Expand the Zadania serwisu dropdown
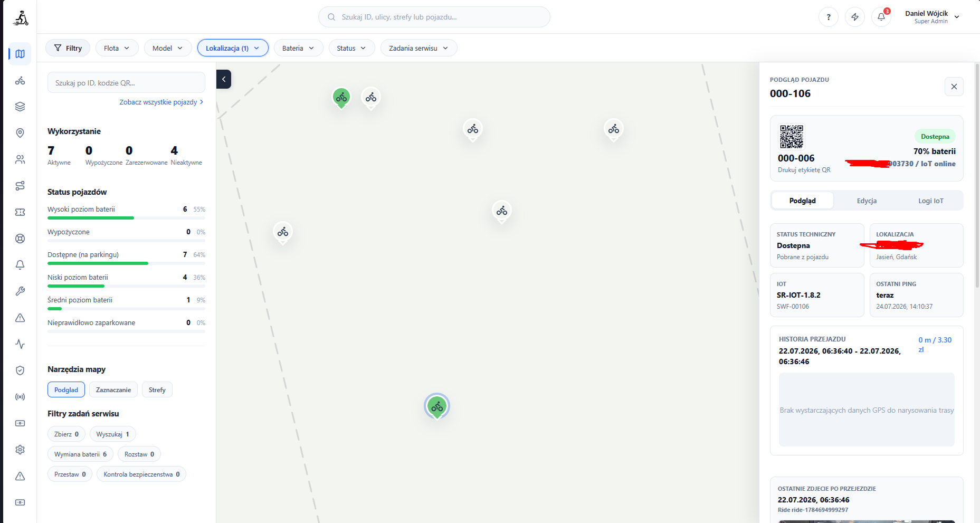Image resolution: width=980 pixels, height=523 pixels. (418, 48)
